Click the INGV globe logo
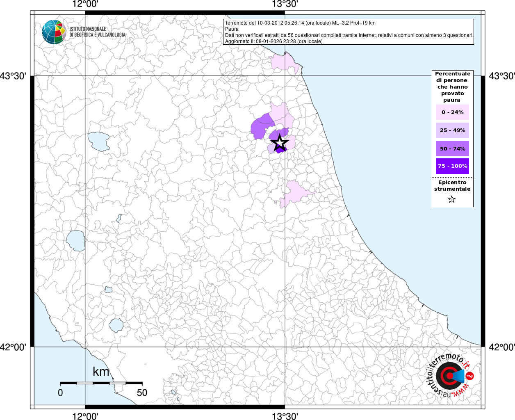515x420 pixels. pos(54,32)
